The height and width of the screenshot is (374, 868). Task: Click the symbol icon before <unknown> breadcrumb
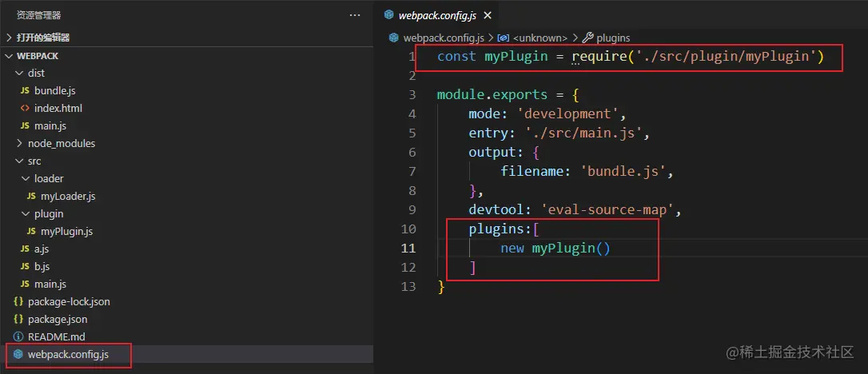pos(504,38)
